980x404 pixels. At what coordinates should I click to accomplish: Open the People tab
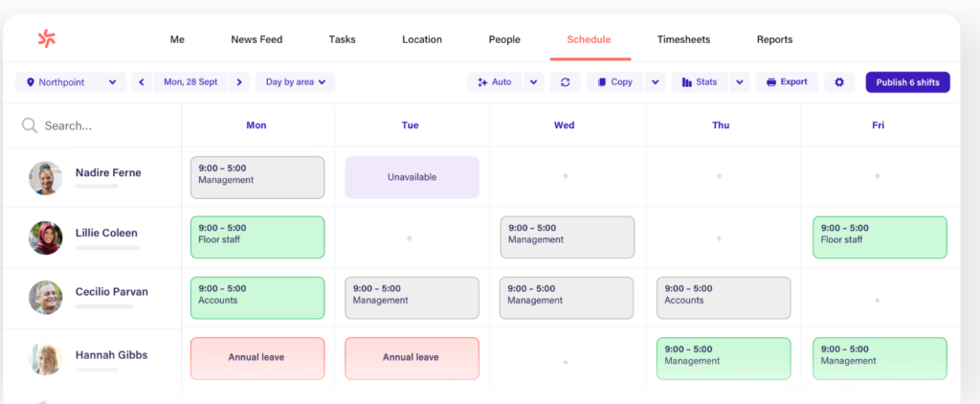[x=504, y=39]
